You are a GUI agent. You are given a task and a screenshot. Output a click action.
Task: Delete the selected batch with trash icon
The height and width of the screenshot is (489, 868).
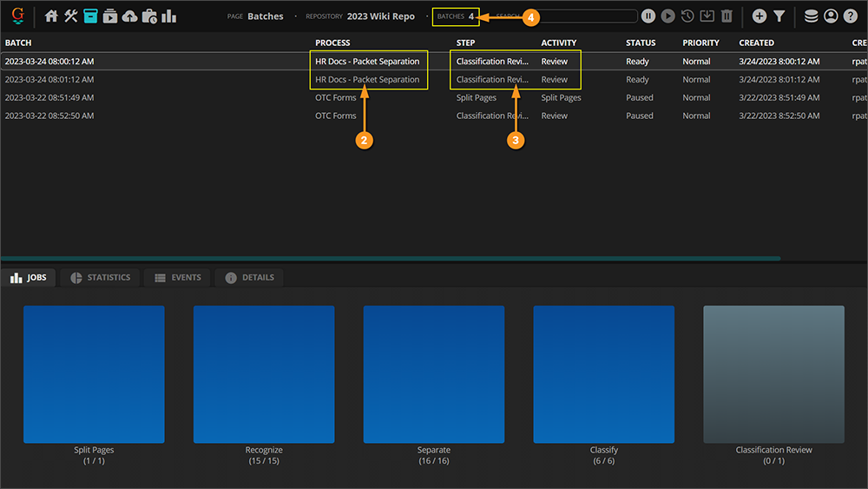727,16
